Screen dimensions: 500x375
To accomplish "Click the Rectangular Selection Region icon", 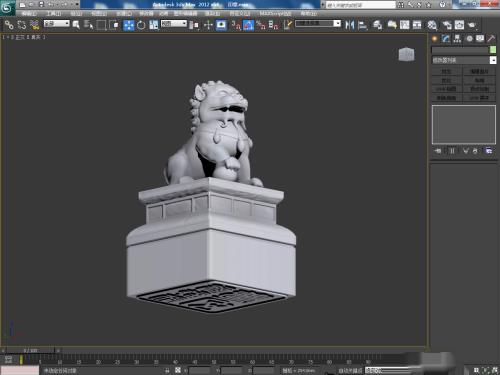I will click(x=101, y=25).
